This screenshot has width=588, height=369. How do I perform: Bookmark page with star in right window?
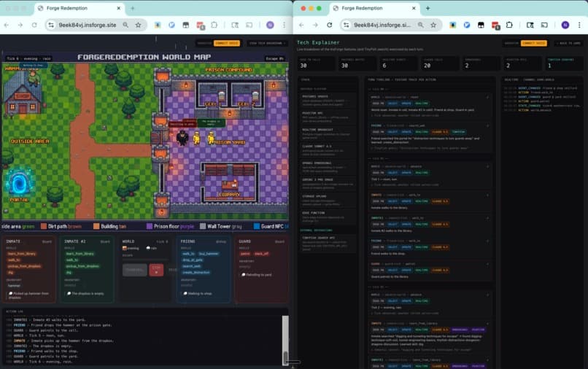coord(433,25)
